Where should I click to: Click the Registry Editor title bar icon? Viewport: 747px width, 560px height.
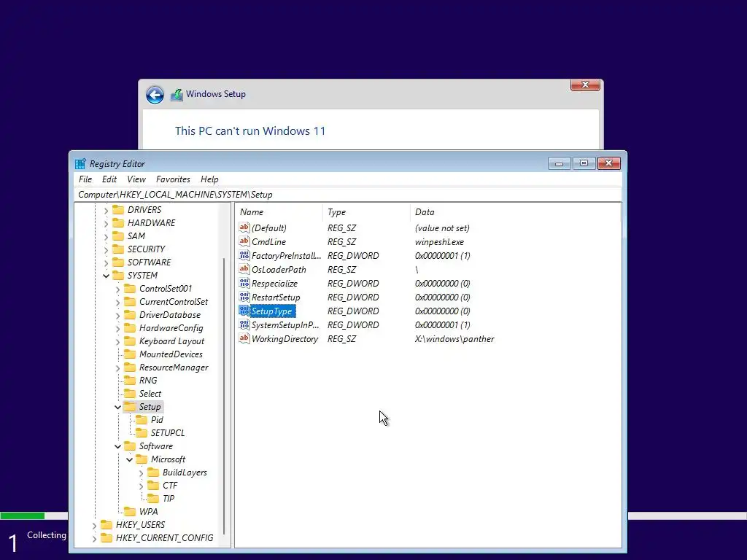(80, 163)
